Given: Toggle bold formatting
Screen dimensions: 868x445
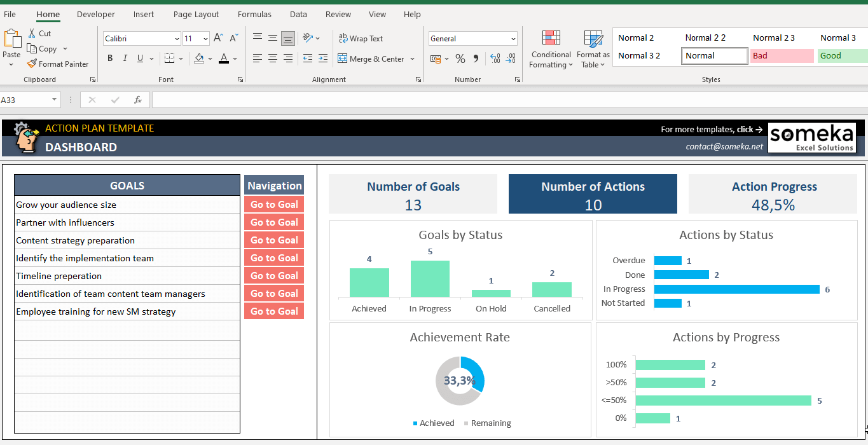Looking at the screenshot, I should (x=109, y=58).
